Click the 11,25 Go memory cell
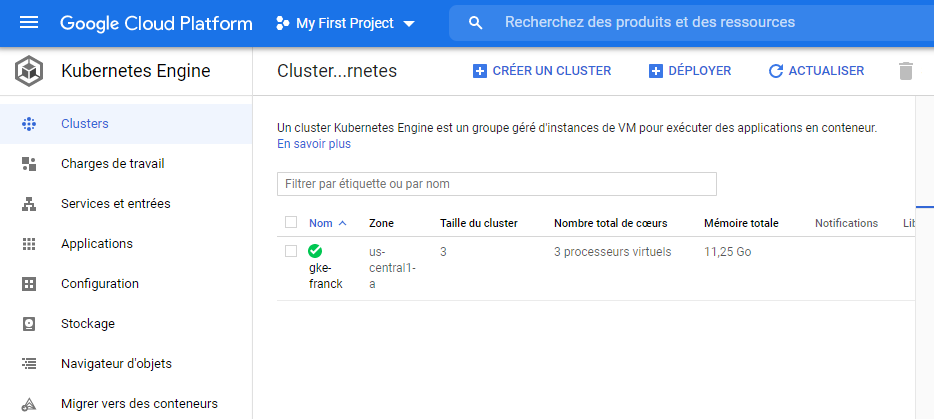The width and height of the screenshot is (934, 419). coord(727,252)
